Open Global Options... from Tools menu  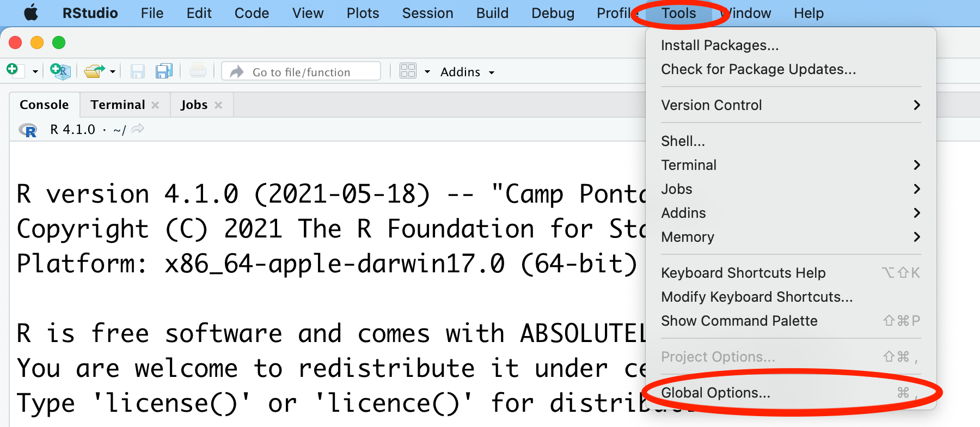(x=791, y=393)
